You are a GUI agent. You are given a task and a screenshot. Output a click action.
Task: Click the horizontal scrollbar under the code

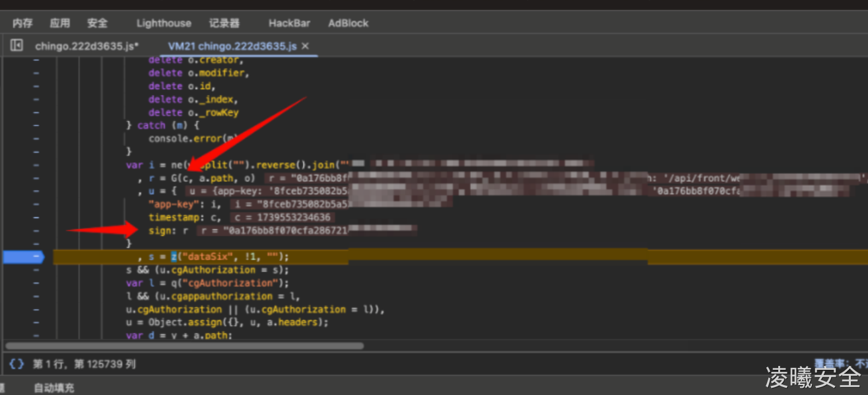(x=185, y=345)
